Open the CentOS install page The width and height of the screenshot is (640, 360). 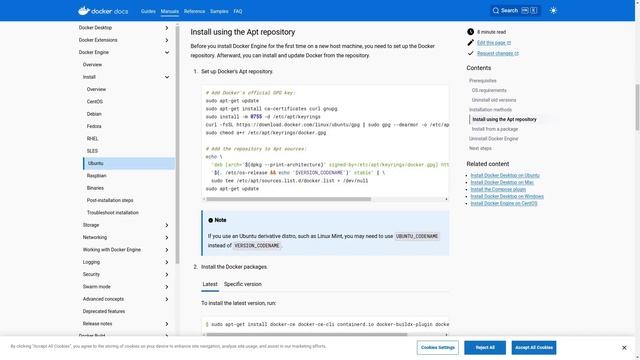coord(95,102)
